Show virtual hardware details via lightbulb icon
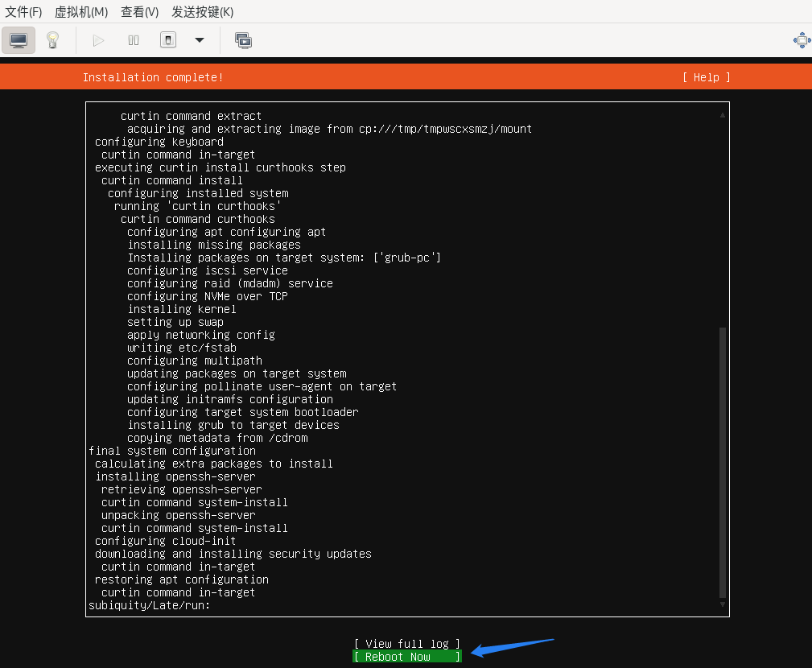The width and height of the screenshot is (812, 668). pos(52,40)
